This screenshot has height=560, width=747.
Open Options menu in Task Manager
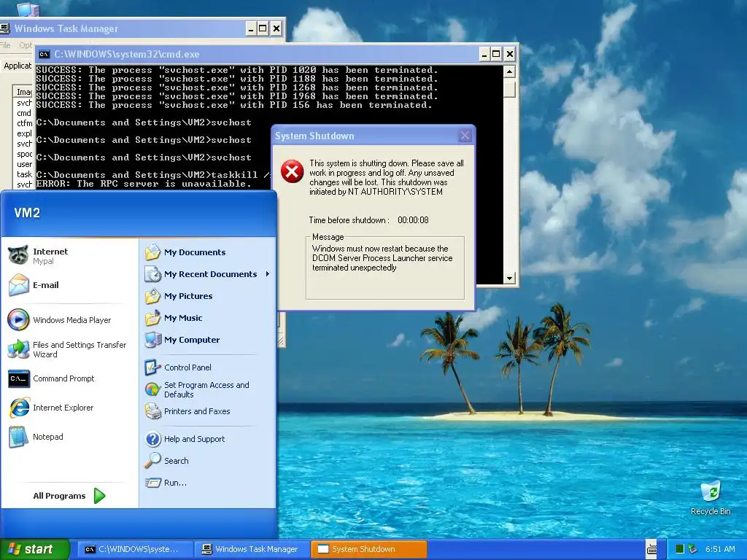tap(26, 45)
